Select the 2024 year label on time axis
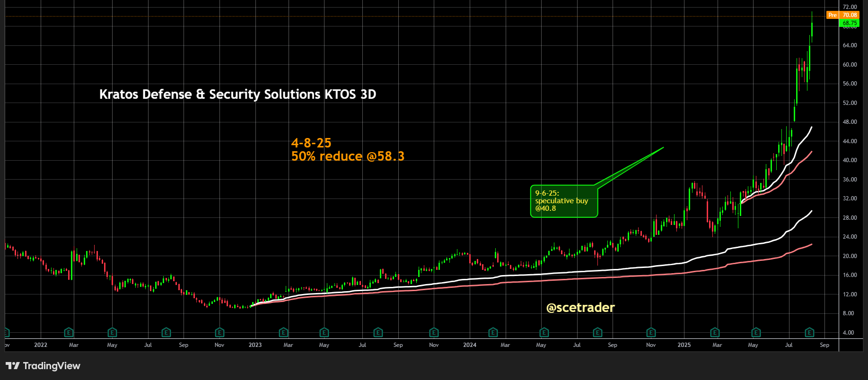Viewport: 868px width, 380px height. 470,345
